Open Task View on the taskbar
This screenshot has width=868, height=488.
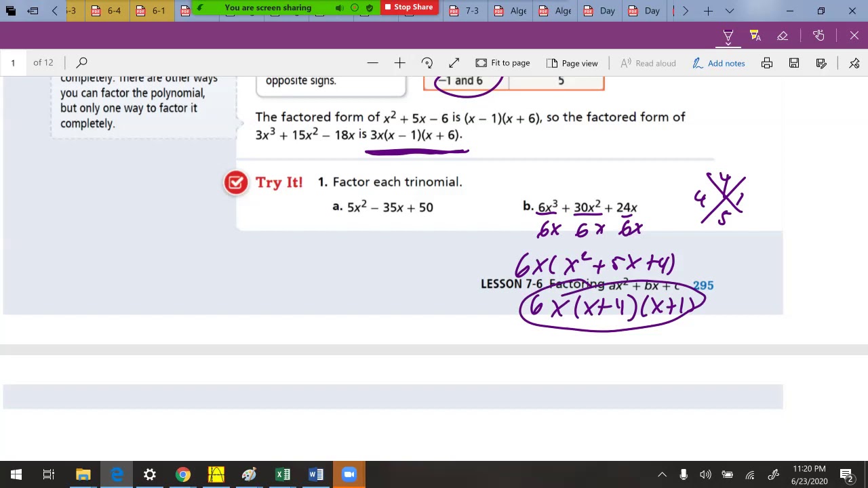pyautogui.click(x=49, y=474)
